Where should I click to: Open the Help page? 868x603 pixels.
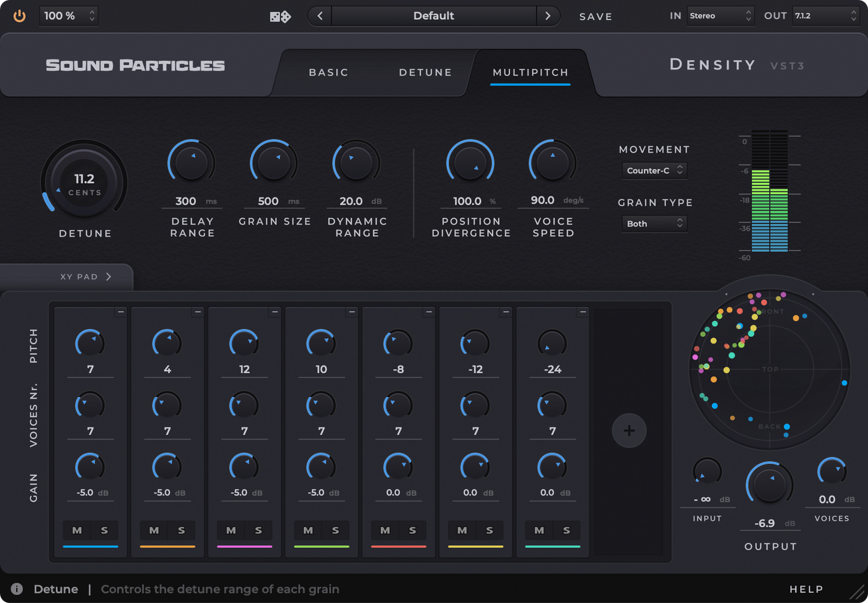click(x=806, y=589)
